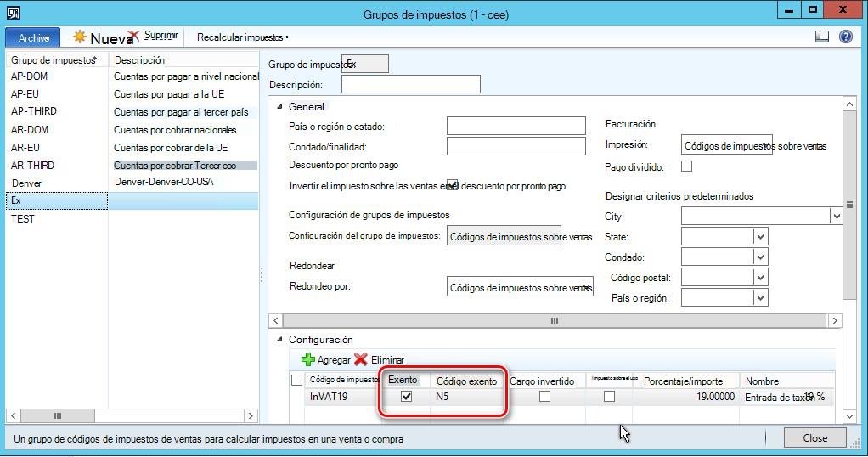Viewport: 868px width, 457px height.
Task: Open the Redondeo por dropdown
Action: [x=520, y=286]
